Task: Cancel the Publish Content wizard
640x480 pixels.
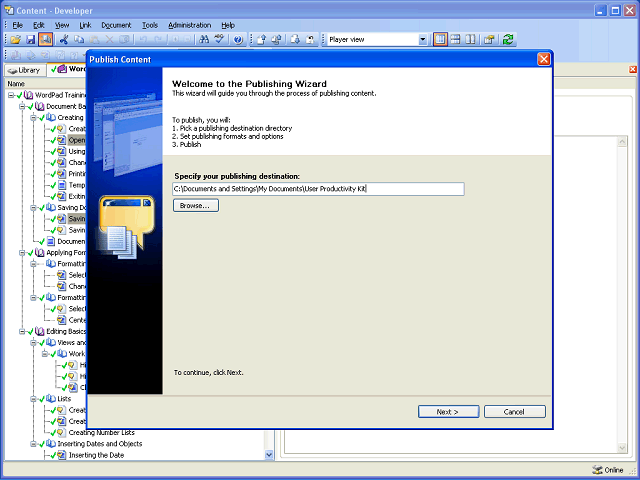Action: coord(514,411)
